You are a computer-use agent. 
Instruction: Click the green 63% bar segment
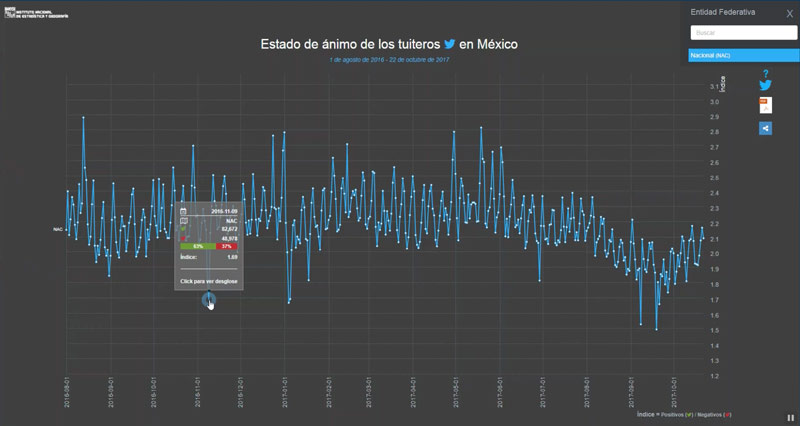click(198, 246)
